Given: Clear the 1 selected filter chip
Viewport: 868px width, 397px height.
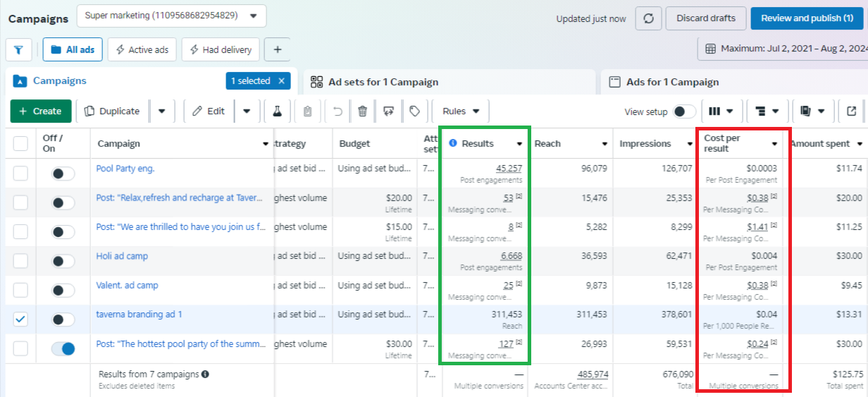Looking at the screenshot, I should 282,81.
